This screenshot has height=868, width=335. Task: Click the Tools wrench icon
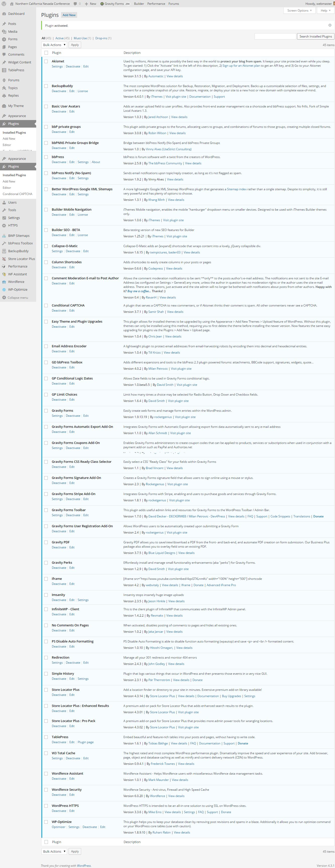click(x=4, y=210)
